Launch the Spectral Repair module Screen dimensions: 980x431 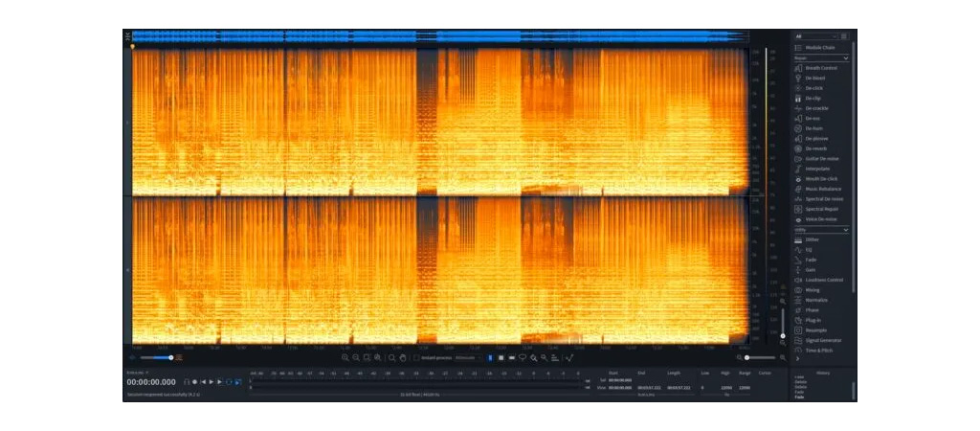click(821, 209)
